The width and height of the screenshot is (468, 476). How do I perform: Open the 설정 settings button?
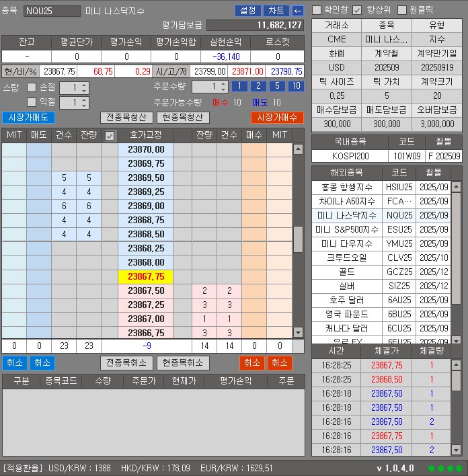tap(247, 11)
